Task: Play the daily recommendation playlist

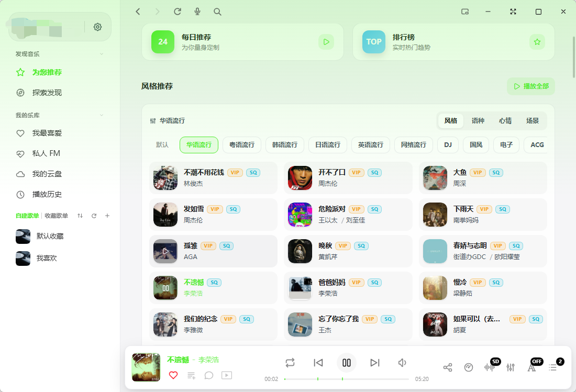Action: [326, 42]
